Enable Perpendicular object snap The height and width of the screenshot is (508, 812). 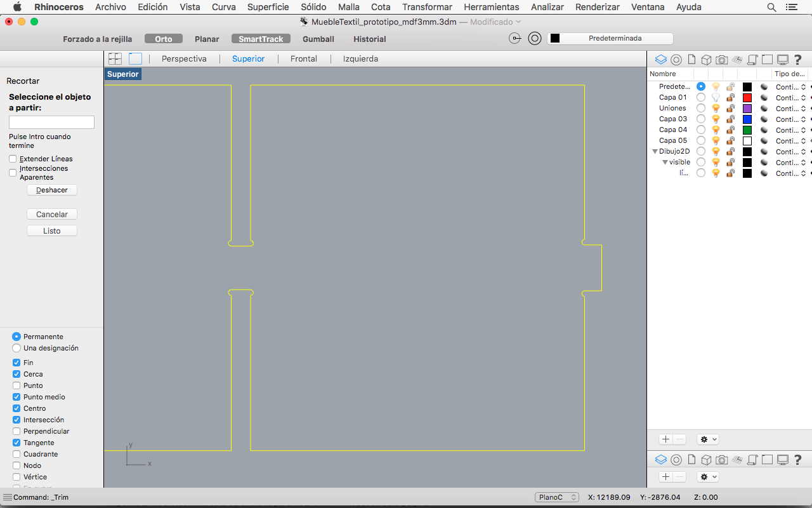click(16, 431)
